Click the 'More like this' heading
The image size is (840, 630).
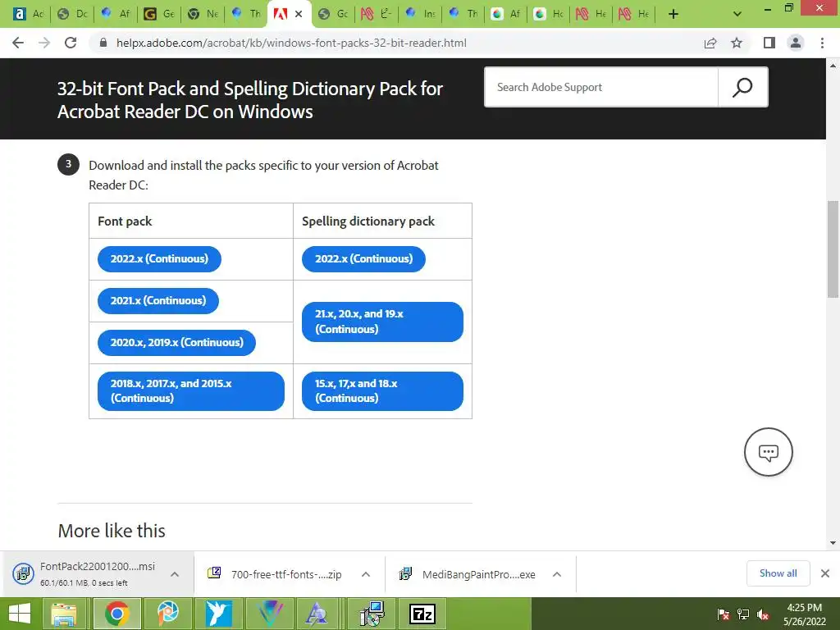click(x=112, y=531)
